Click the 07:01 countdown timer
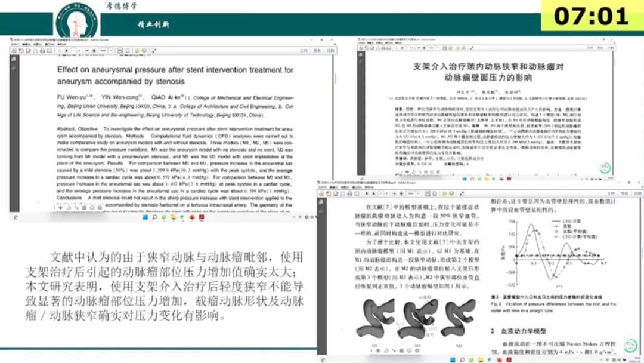Screen dimensions: 644x363 point(590,16)
